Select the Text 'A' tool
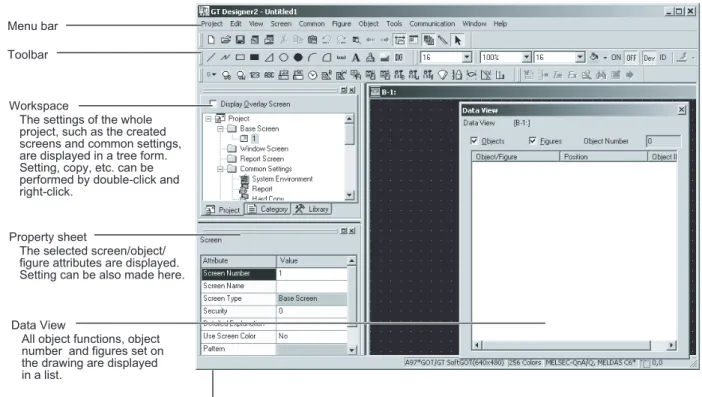 pyautogui.click(x=355, y=57)
